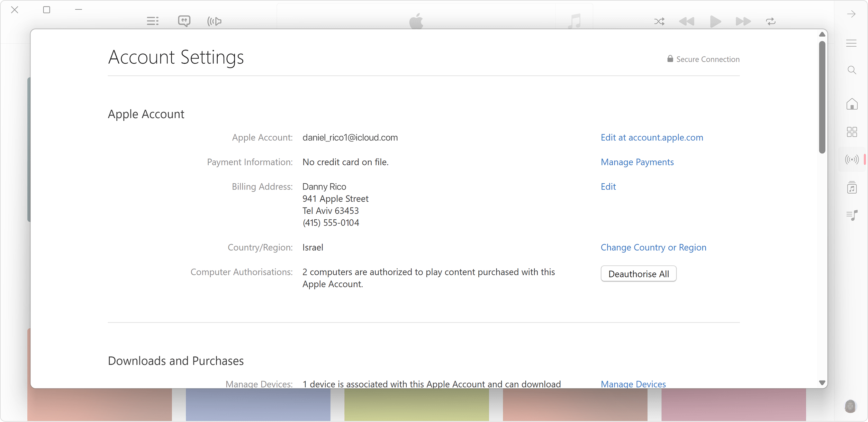Open playlists icon in the sidebar
This screenshot has height=422, width=868.
coord(852,215)
